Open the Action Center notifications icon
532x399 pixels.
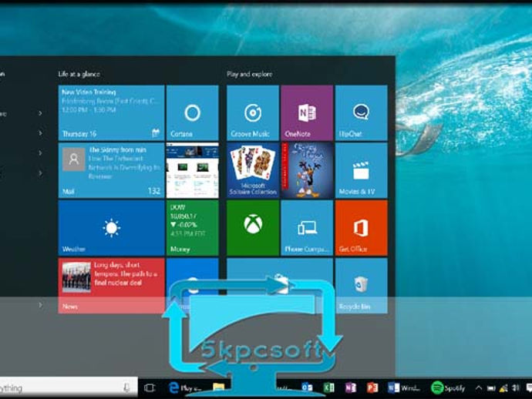point(529,387)
